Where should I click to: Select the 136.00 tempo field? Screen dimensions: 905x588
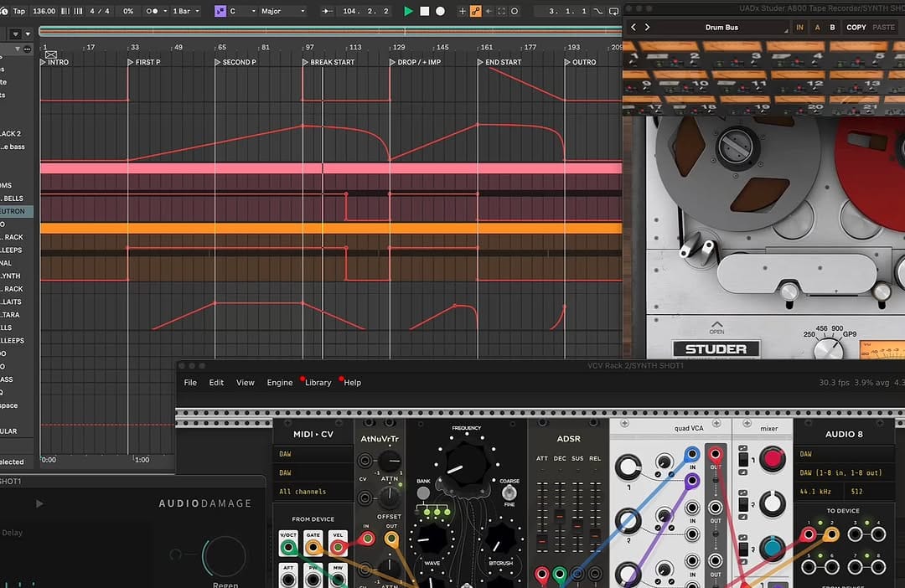tap(44, 11)
